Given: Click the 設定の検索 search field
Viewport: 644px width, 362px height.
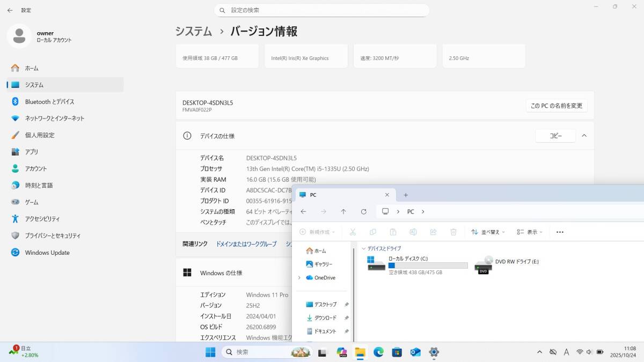Looking at the screenshot, I should coord(322,10).
